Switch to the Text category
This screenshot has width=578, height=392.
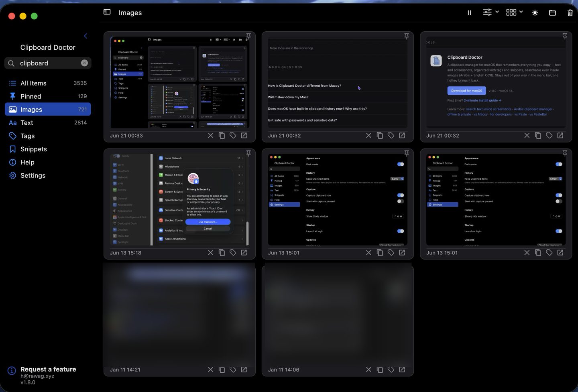(48, 123)
